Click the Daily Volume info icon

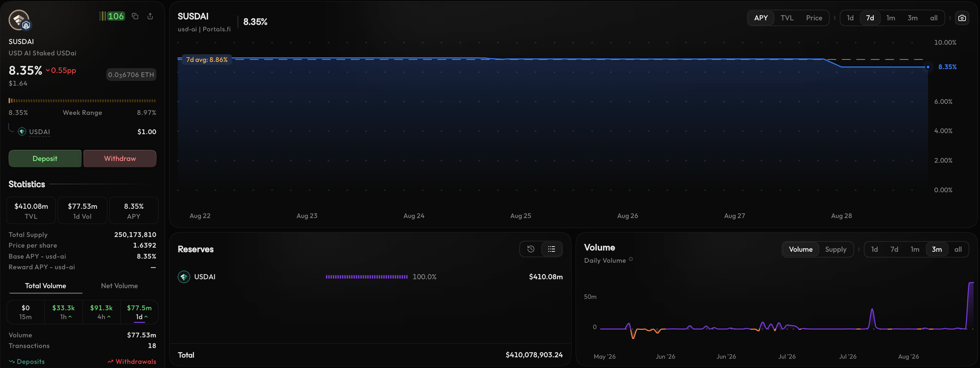tap(631, 259)
